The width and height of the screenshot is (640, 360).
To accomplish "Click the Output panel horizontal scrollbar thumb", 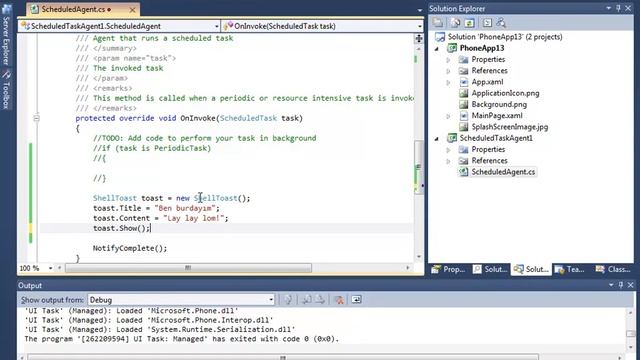I will click(x=283, y=358).
